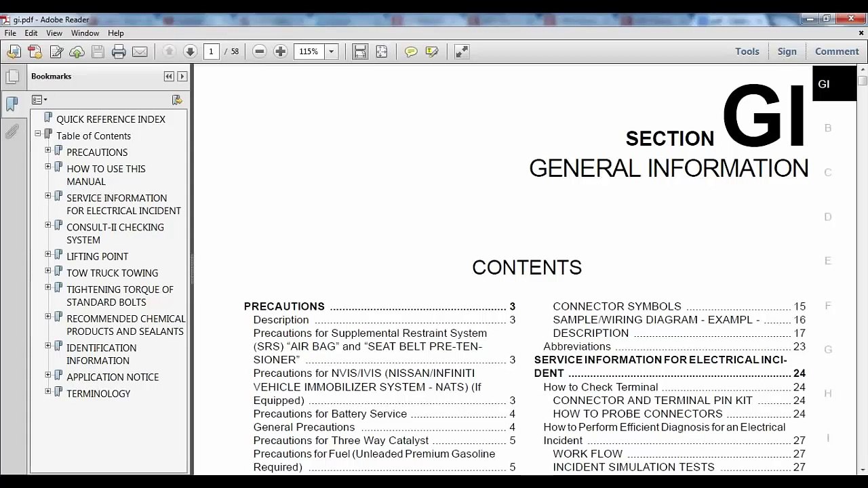Zoom in with plus icon
This screenshot has width=868, height=488.
(280, 52)
